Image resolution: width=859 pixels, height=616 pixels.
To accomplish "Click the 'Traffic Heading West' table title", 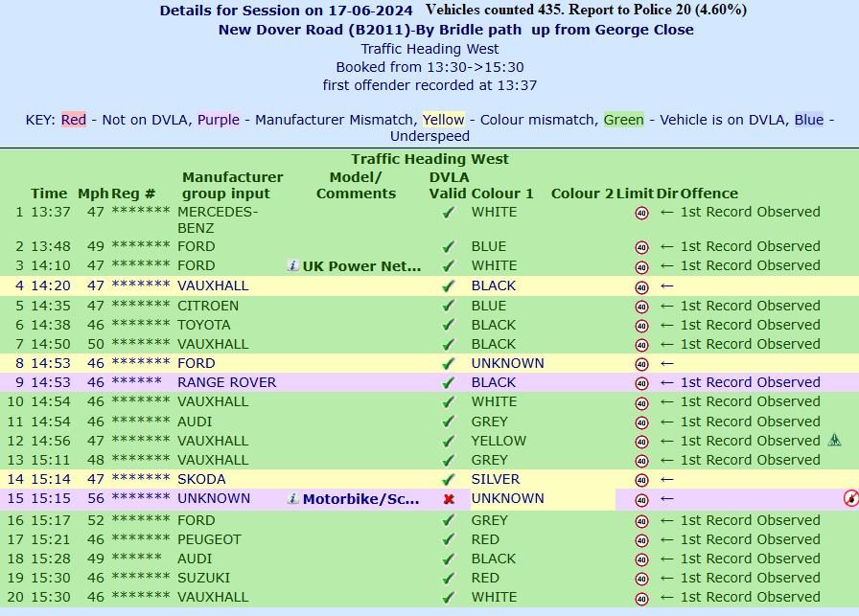I will pyautogui.click(x=429, y=159).
